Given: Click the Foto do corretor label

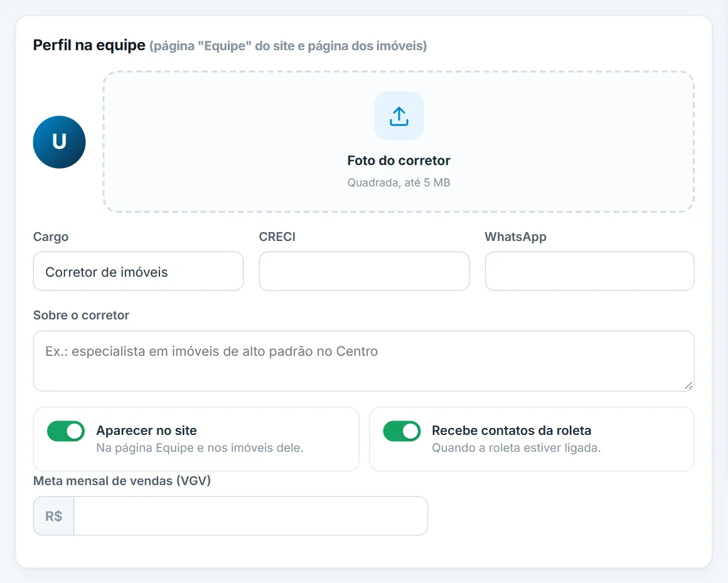Looking at the screenshot, I should 399,161.
